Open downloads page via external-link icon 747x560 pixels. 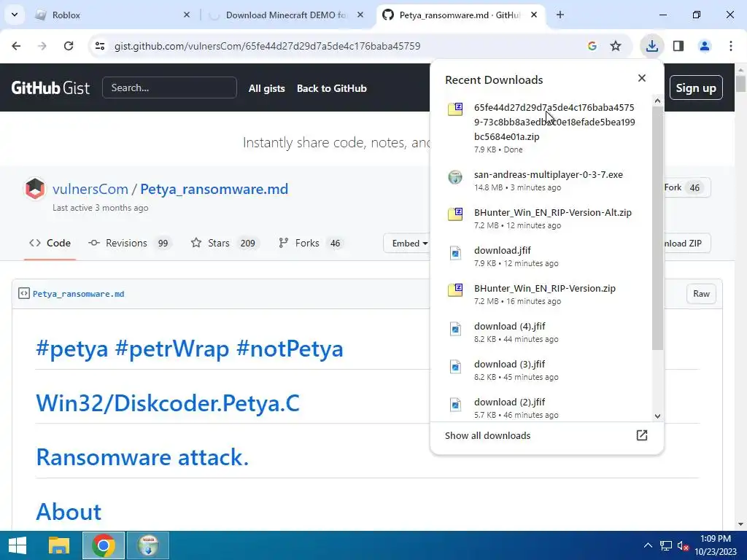(x=642, y=435)
